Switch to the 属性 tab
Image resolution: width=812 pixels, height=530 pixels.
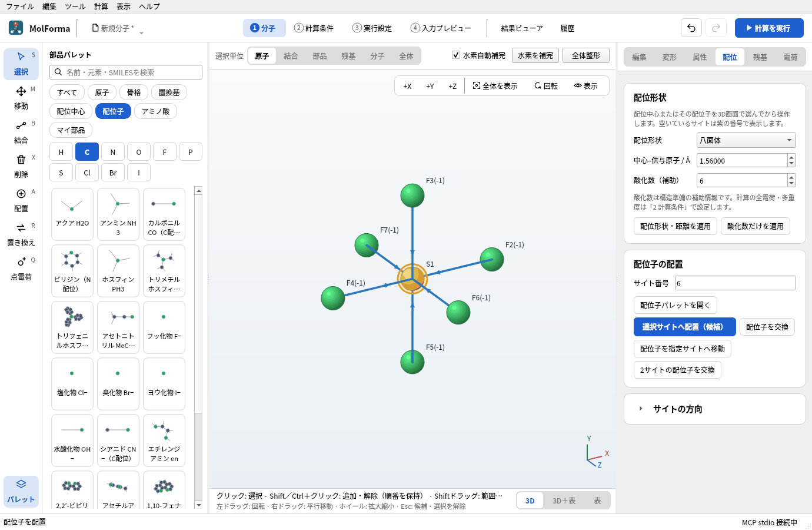coord(700,57)
